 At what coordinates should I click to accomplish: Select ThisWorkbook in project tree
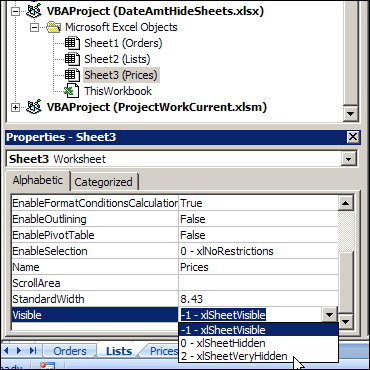118,91
